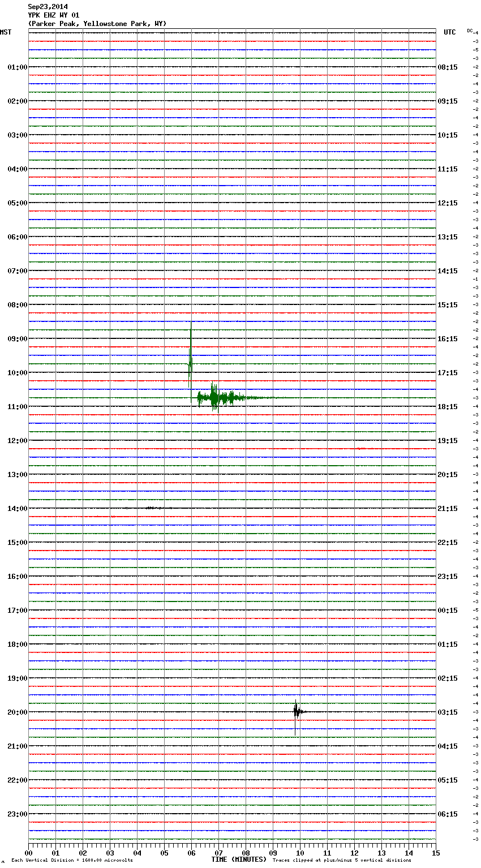Click the 06:15 UTC time label
Image resolution: width=481 pixels, height=868 pixels.
[448, 814]
